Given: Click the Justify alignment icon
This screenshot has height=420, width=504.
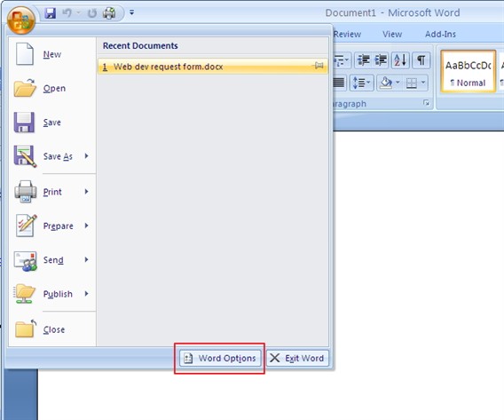Looking at the screenshot, I should [339, 83].
